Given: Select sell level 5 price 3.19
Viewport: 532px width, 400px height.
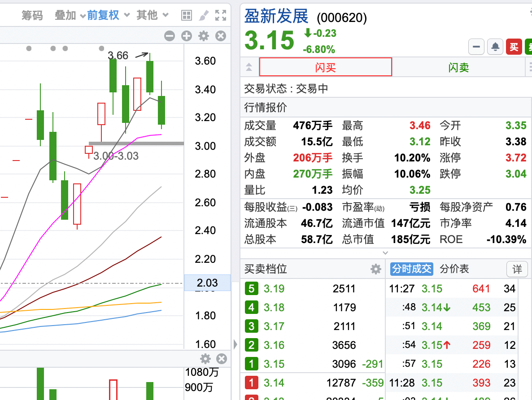Looking at the screenshot, I should coord(274,289).
